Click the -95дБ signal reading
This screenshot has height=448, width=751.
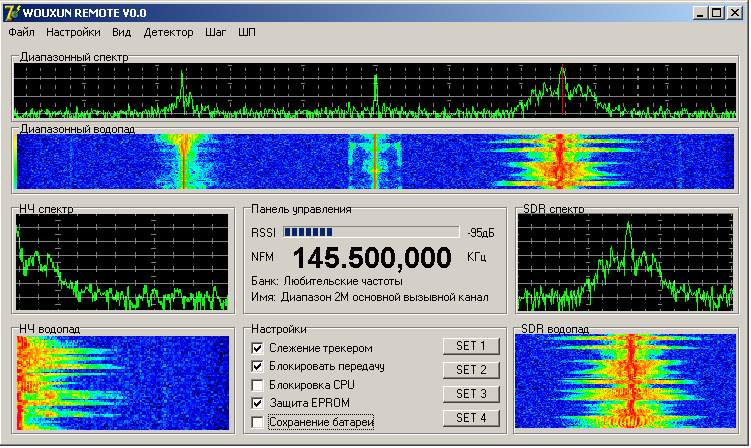click(481, 233)
